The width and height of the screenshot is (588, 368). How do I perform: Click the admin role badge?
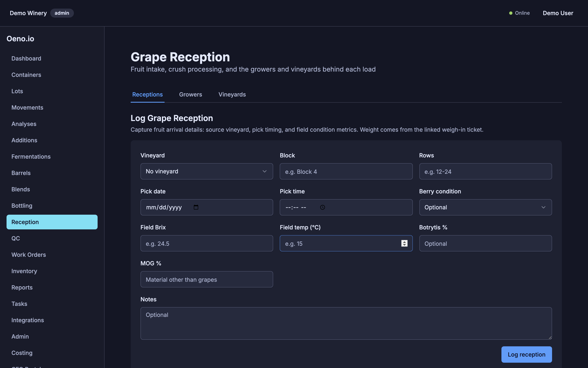62,13
